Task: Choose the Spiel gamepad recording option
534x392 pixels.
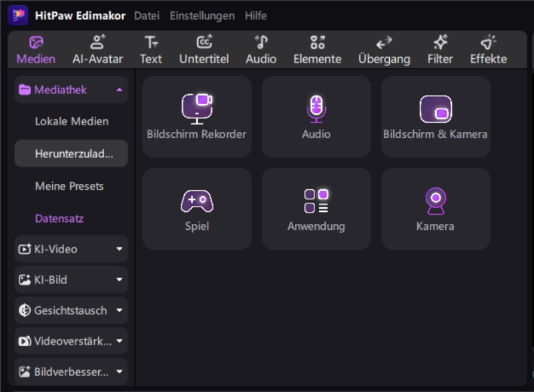Action: point(197,209)
